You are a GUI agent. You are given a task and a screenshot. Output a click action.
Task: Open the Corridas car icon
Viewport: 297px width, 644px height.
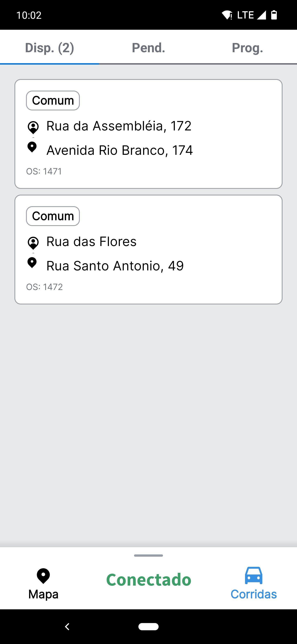pyautogui.click(x=253, y=575)
